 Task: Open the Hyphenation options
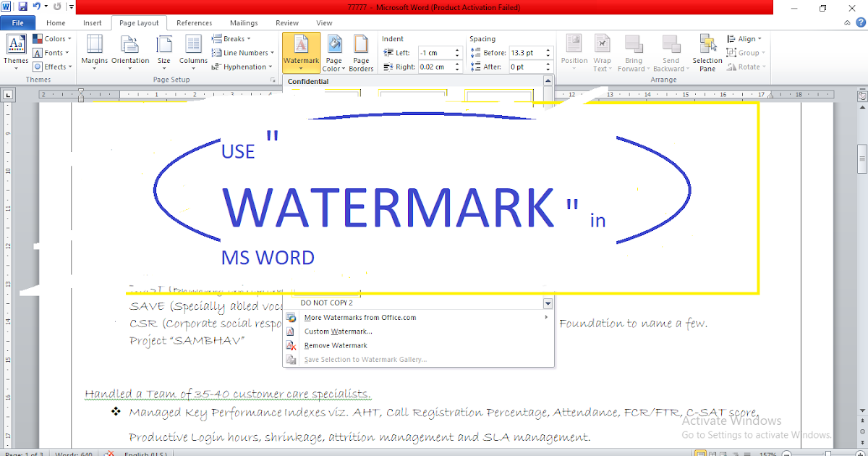(242, 66)
